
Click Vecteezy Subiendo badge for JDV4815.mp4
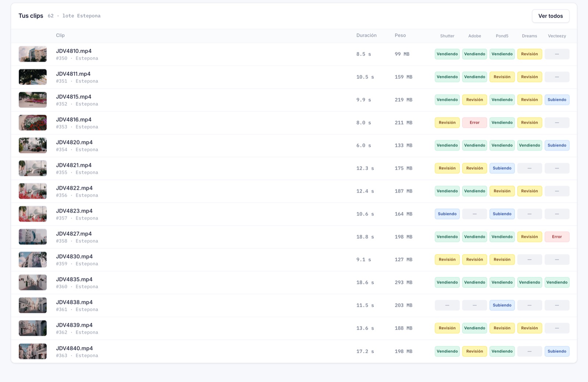coord(557,100)
